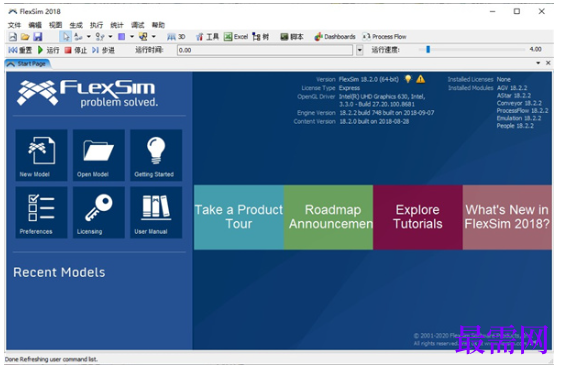Click Take a Product Tour tile

239,217
